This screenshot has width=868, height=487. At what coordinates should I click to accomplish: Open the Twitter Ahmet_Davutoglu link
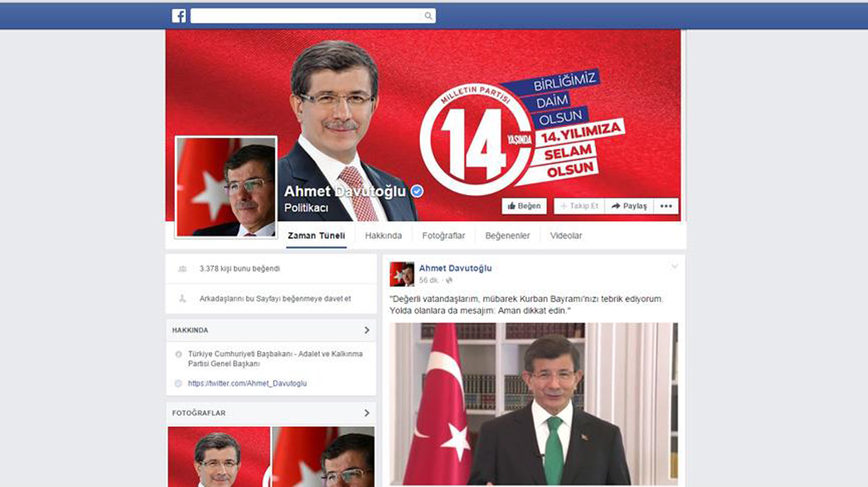(x=247, y=384)
